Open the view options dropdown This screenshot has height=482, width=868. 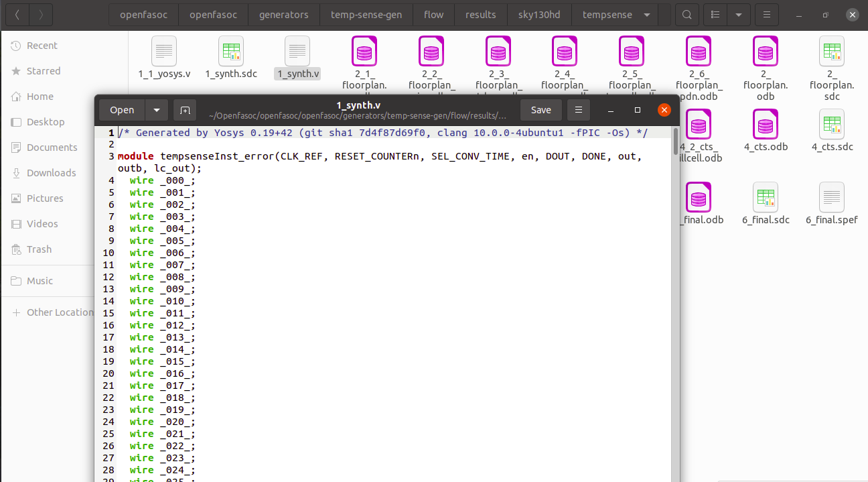click(x=739, y=14)
